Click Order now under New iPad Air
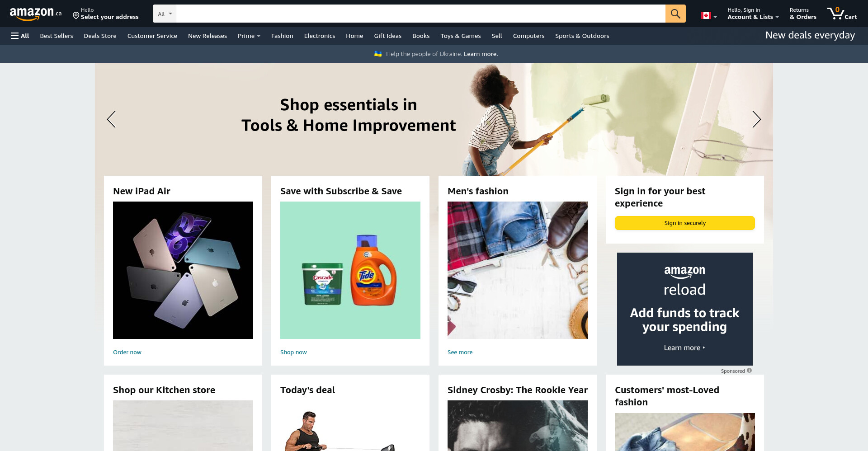 pyautogui.click(x=127, y=352)
